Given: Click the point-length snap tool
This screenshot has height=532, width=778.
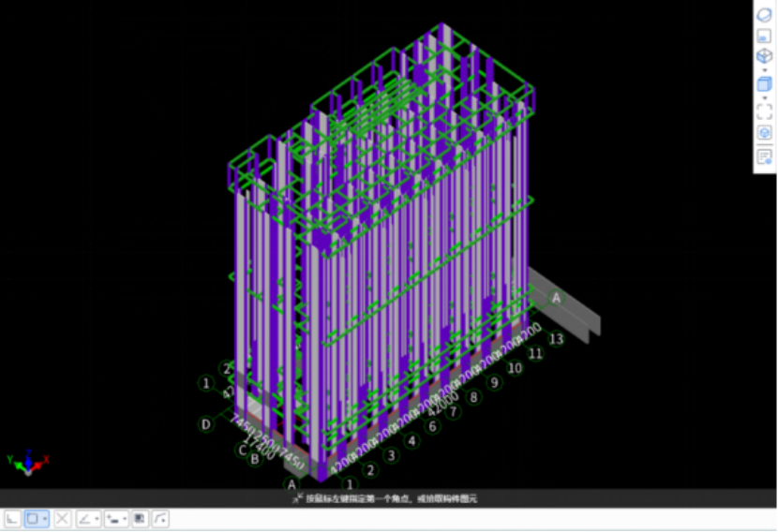Looking at the screenshot, I should point(112,518).
